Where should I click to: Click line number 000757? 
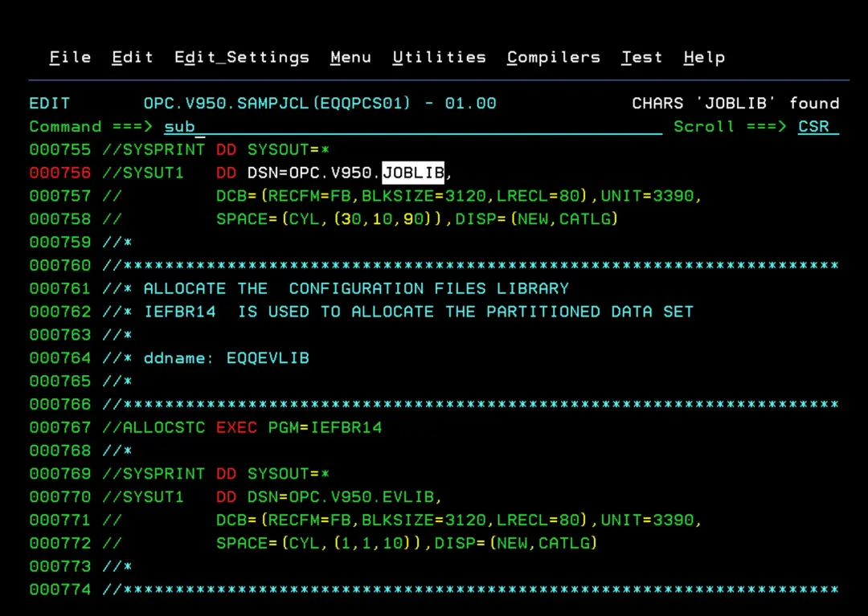tap(59, 196)
